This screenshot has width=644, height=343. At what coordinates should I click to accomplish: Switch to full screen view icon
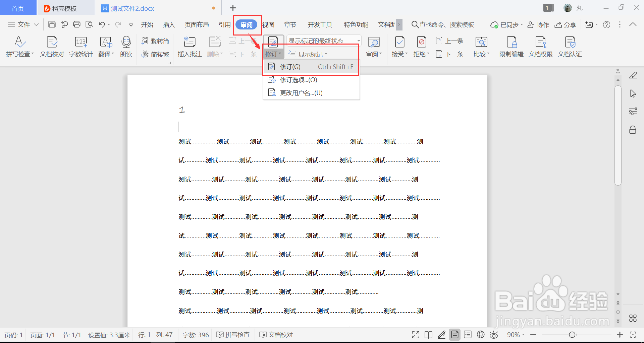416,335
